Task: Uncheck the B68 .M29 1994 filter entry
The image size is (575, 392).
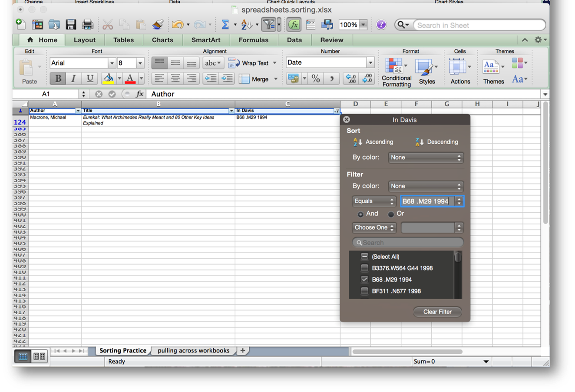Action: point(364,280)
